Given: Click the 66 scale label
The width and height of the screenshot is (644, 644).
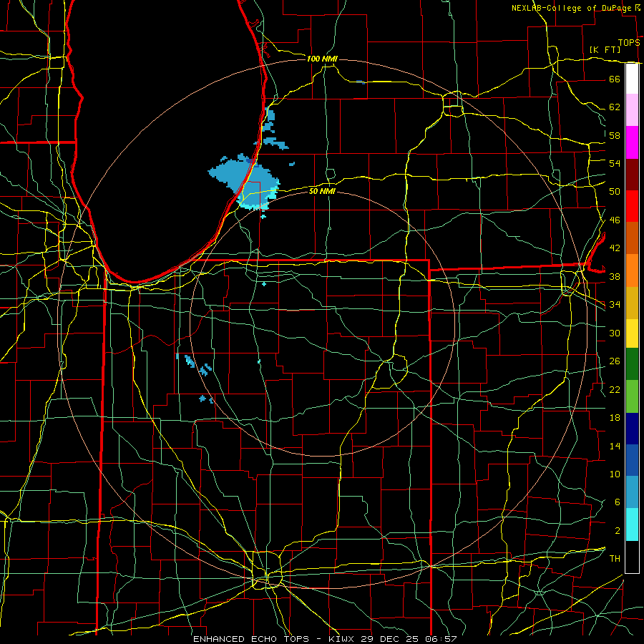Looking at the screenshot, I should click(x=615, y=79).
